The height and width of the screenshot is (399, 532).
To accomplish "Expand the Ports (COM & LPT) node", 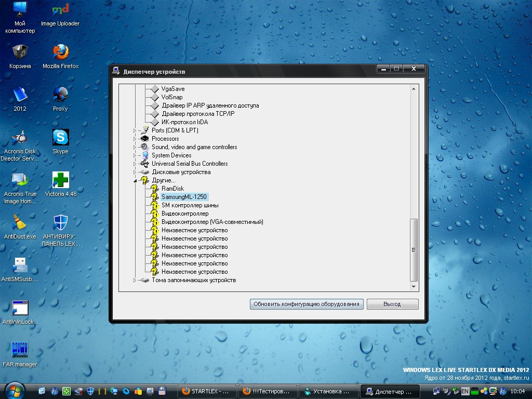I will [136, 130].
